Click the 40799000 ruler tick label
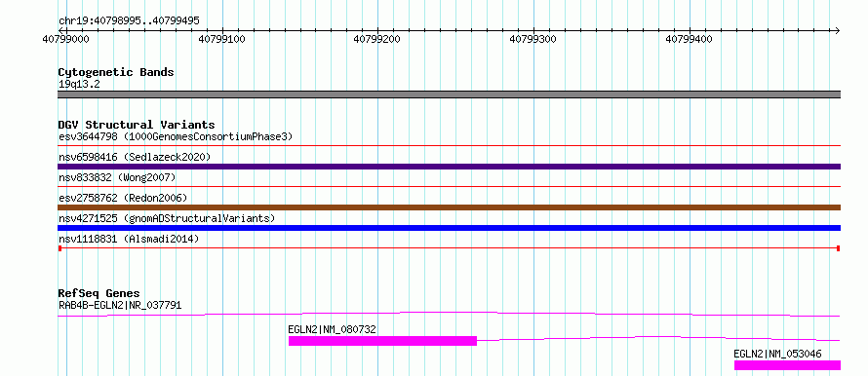The width and height of the screenshot is (868, 376). point(66,40)
